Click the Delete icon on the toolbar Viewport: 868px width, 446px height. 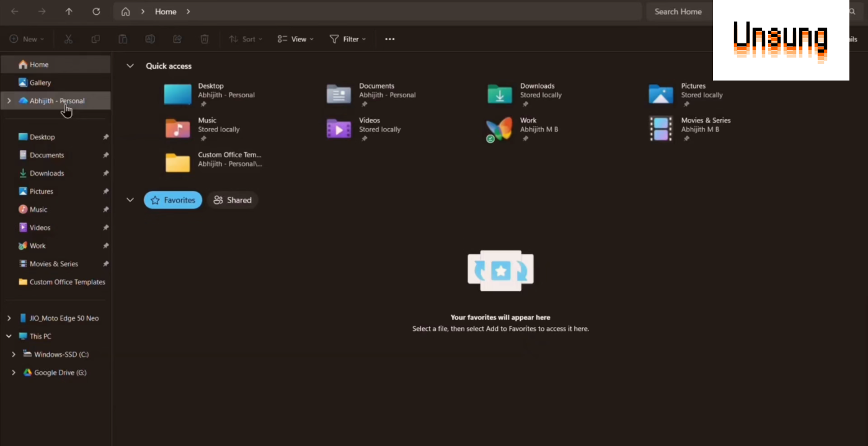click(205, 38)
